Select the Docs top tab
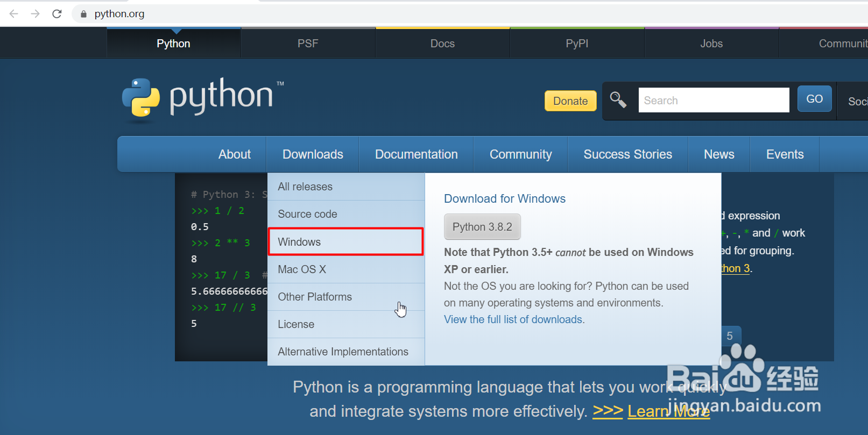This screenshot has height=435, width=868. pyautogui.click(x=442, y=44)
